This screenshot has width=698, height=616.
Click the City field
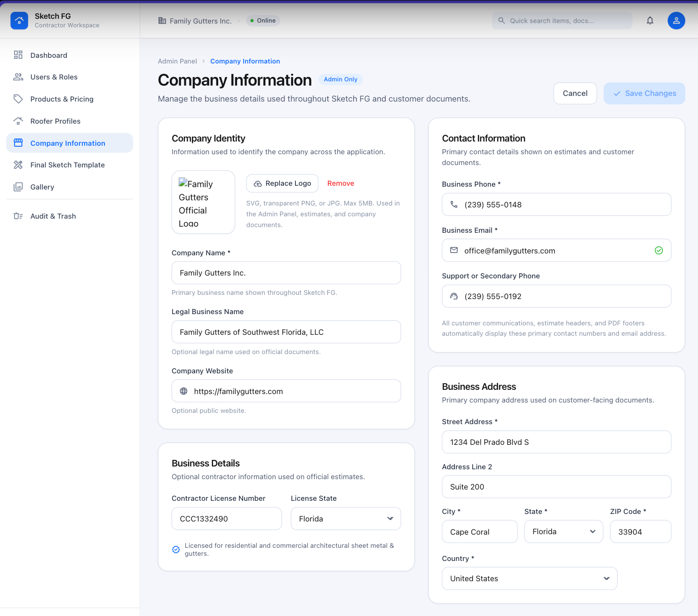tap(480, 531)
